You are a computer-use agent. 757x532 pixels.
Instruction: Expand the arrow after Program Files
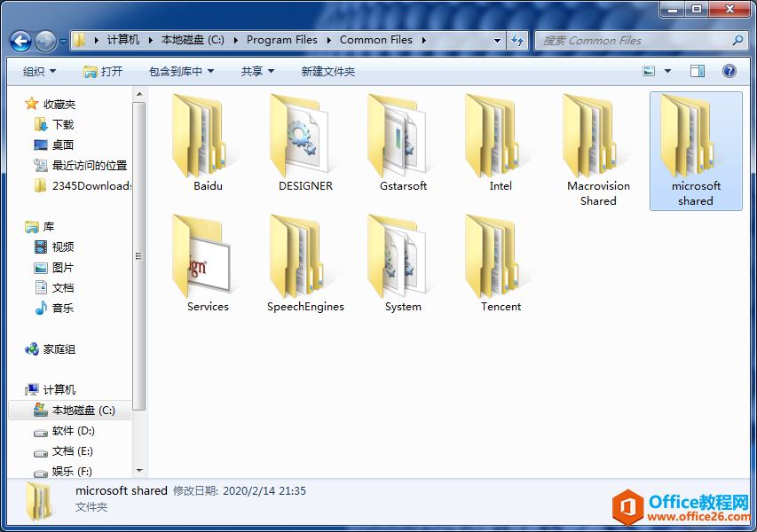pos(328,40)
